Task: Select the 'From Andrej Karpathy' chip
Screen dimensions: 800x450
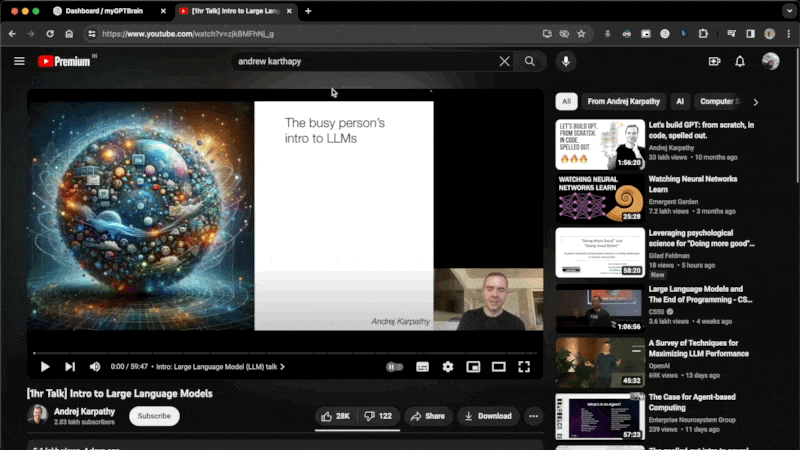Action: point(623,102)
